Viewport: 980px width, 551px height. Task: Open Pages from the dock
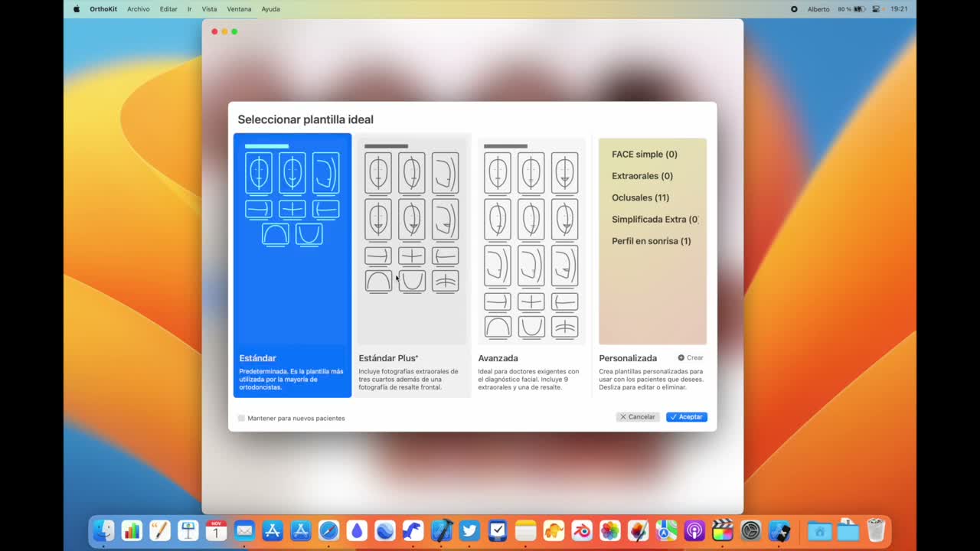(160, 530)
